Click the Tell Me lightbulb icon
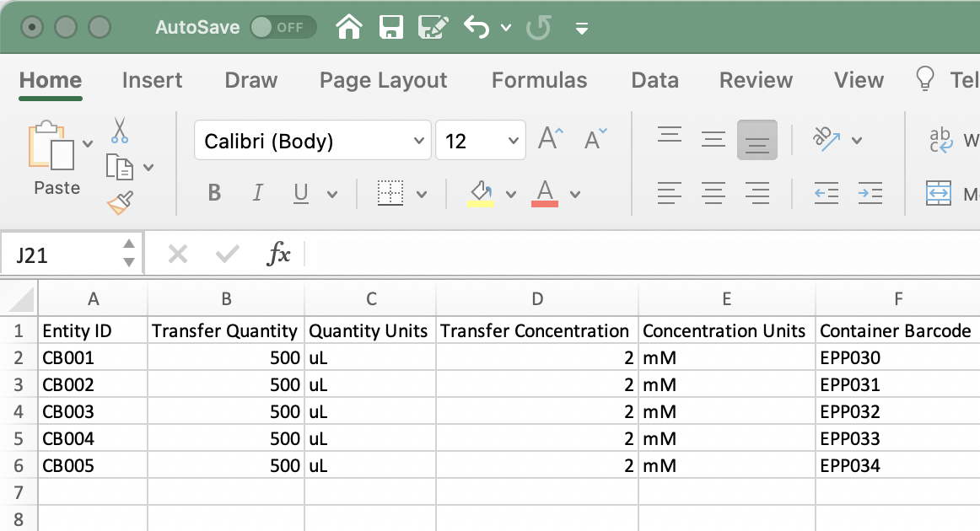This screenshot has width=980, height=531. pyautogui.click(x=925, y=78)
